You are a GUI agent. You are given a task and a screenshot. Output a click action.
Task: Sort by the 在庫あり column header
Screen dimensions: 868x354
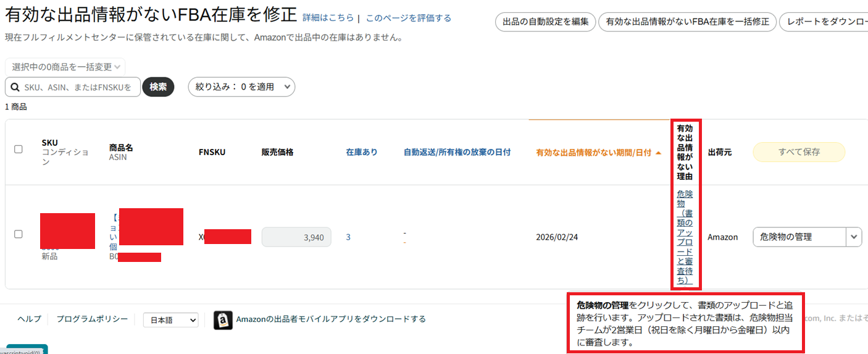click(362, 152)
